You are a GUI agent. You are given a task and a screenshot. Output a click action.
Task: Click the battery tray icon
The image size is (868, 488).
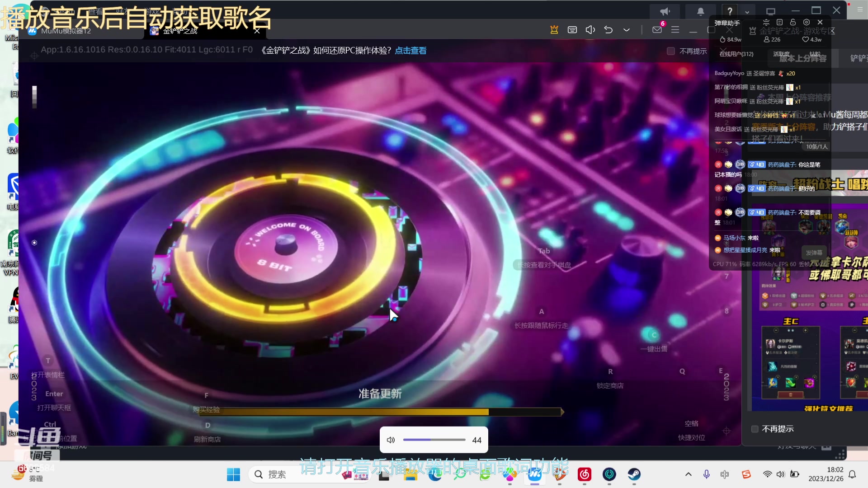795,474
